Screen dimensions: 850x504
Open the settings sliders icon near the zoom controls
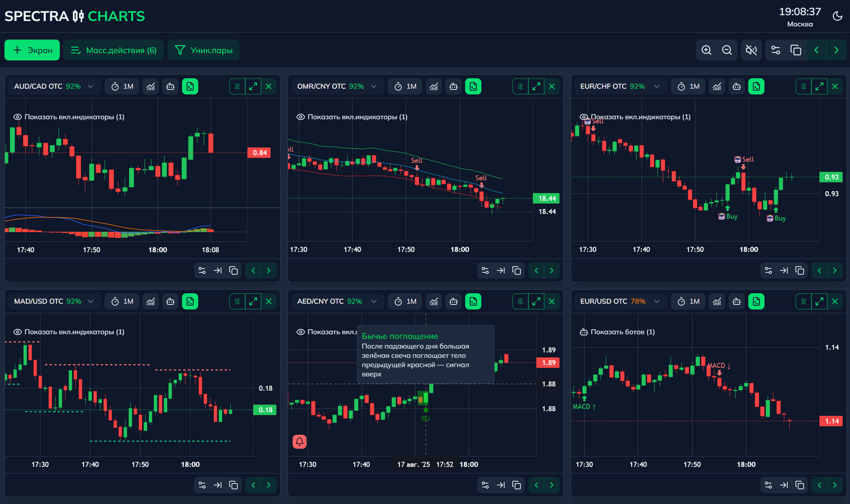776,50
